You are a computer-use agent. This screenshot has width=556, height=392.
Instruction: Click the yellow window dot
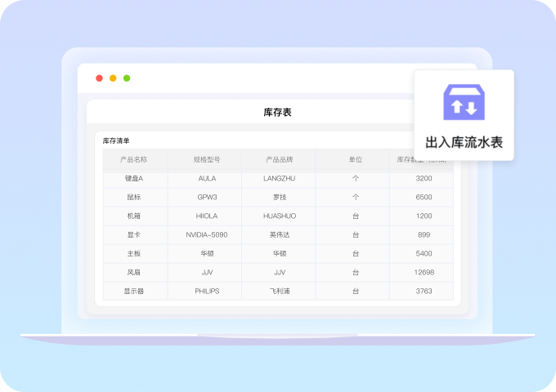pos(113,78)
